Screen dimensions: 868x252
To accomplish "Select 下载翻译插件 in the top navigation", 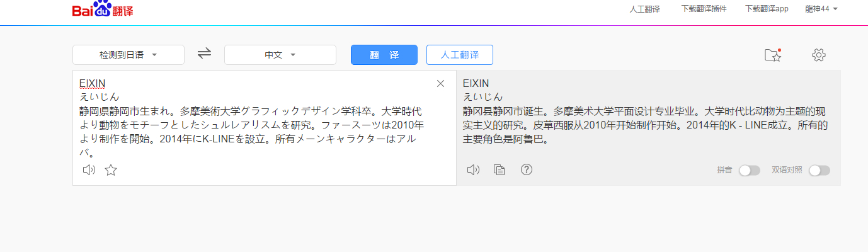I will tap(704, 9).
